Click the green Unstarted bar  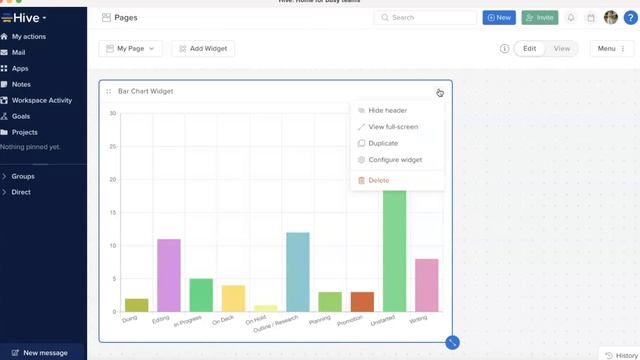(394, 251)
